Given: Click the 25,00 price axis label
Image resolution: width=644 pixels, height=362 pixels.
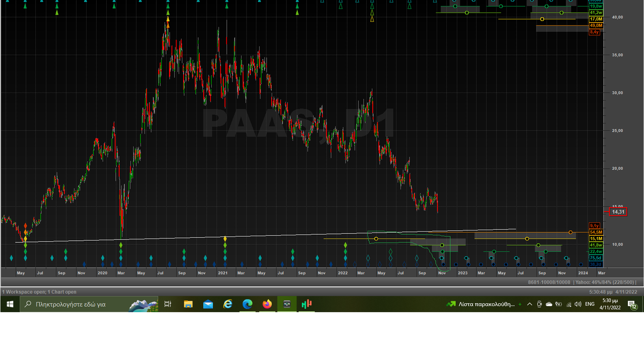Looking at the screenshot, I should 617,130.
